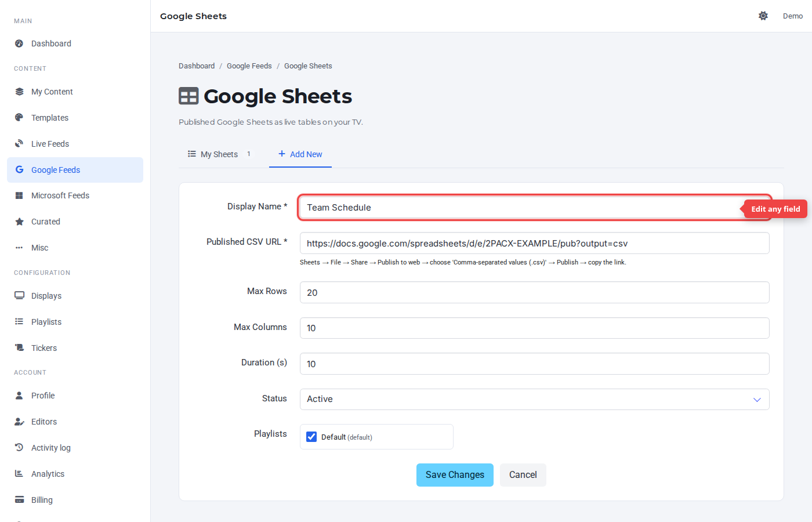Uncheck the Default playlist checkbox
This screenshot has height=522, width=812.
(x=311, y=437)
